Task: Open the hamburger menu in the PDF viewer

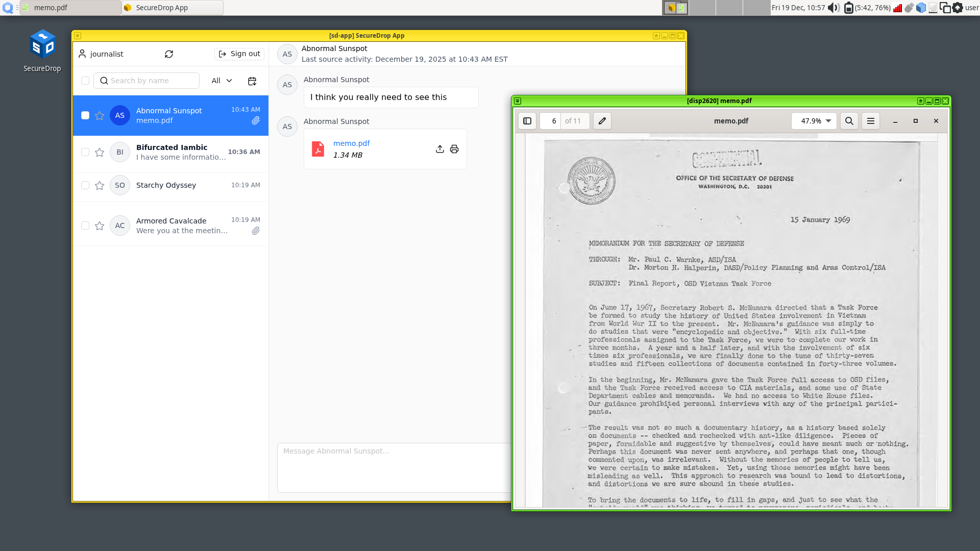Action: [x=870, y=121]
